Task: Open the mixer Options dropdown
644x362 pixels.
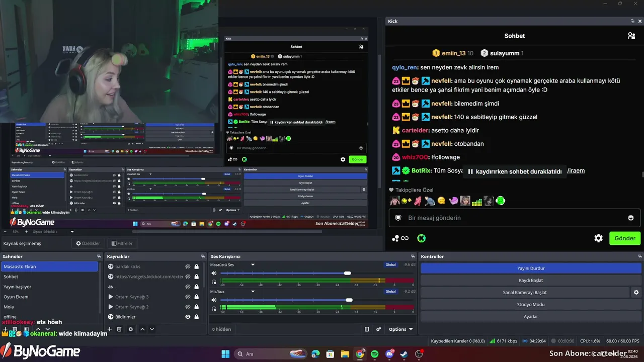Action: (400, 329)
